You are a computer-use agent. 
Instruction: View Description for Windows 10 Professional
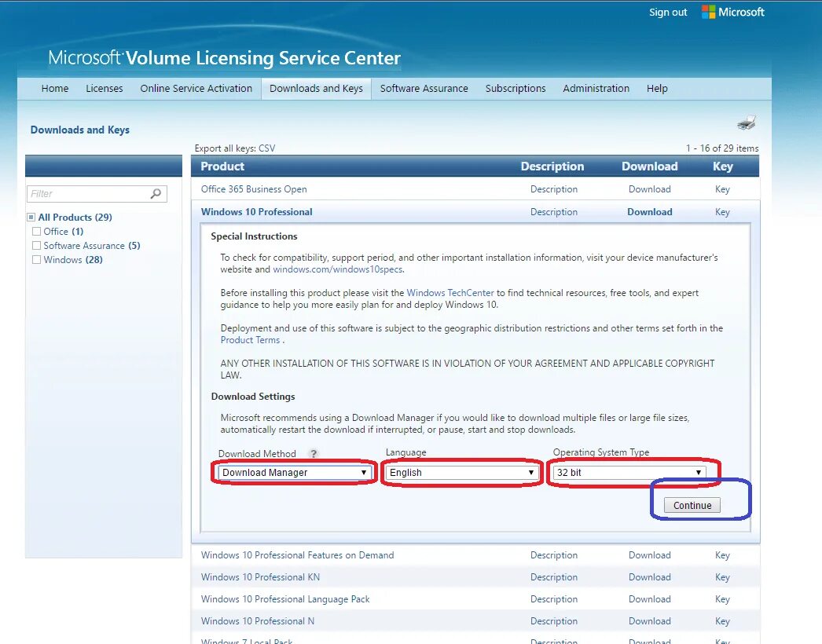coord(553,212)
